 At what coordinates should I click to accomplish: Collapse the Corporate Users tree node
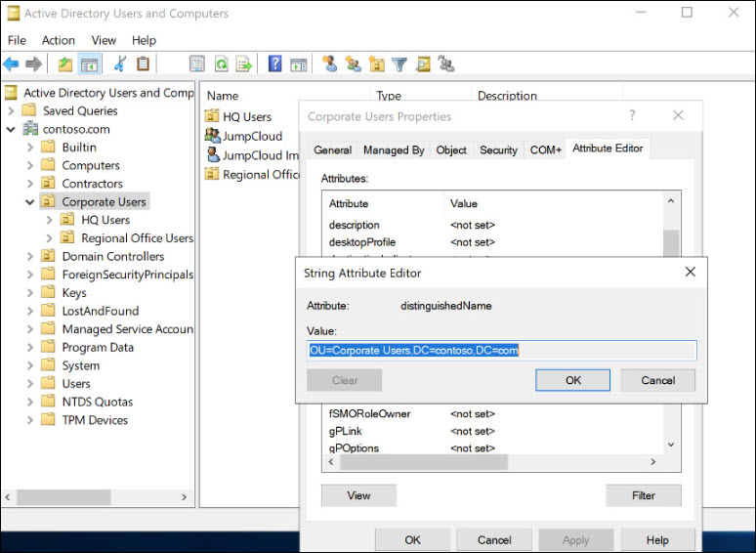coord(30,202)
